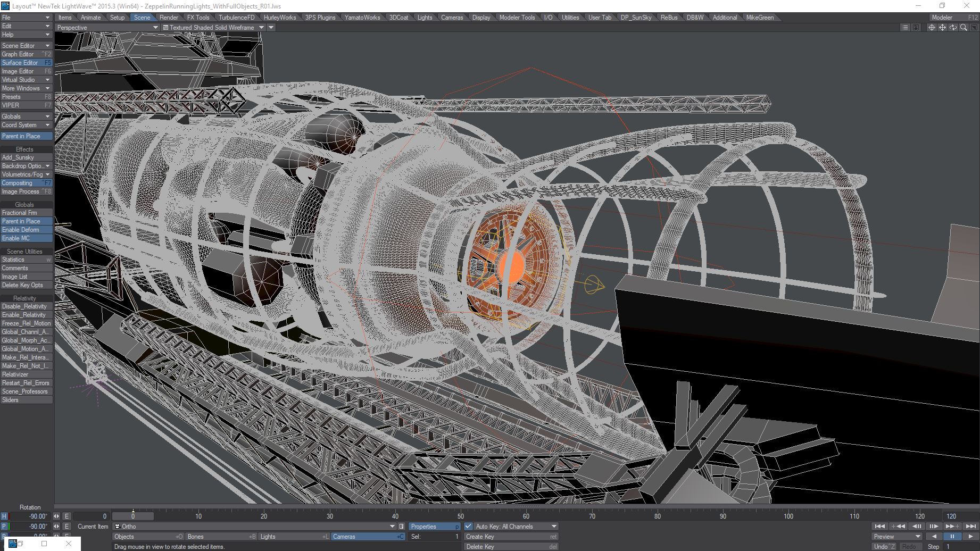
Task: Switch to the Render tab
Action: (x=169, y=18)
